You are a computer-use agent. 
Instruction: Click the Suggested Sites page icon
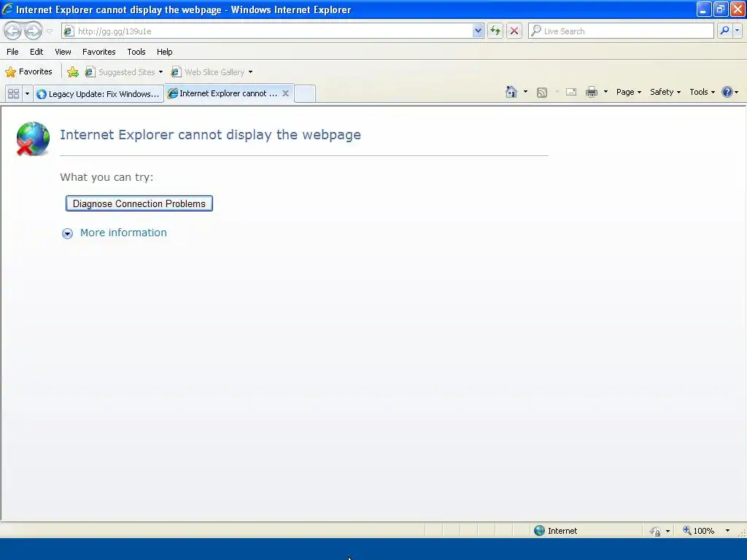click(x=90, y=72)
